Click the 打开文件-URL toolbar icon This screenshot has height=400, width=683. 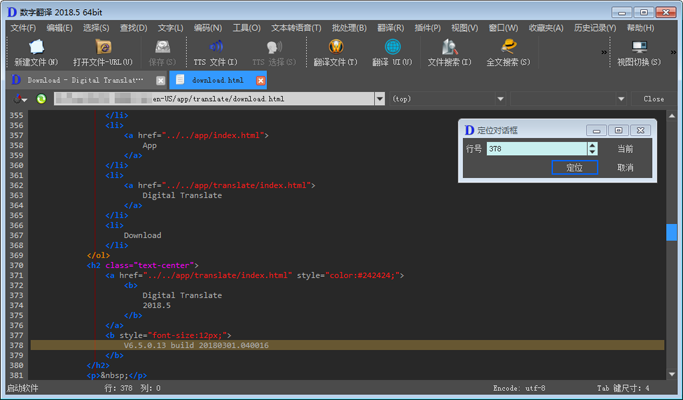click(x=102, y=48)
